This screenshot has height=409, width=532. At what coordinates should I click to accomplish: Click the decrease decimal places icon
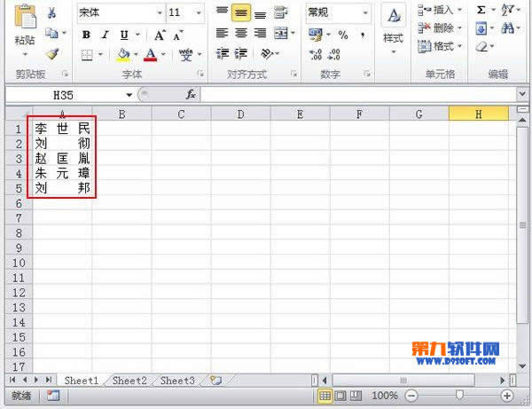(334, 54)
